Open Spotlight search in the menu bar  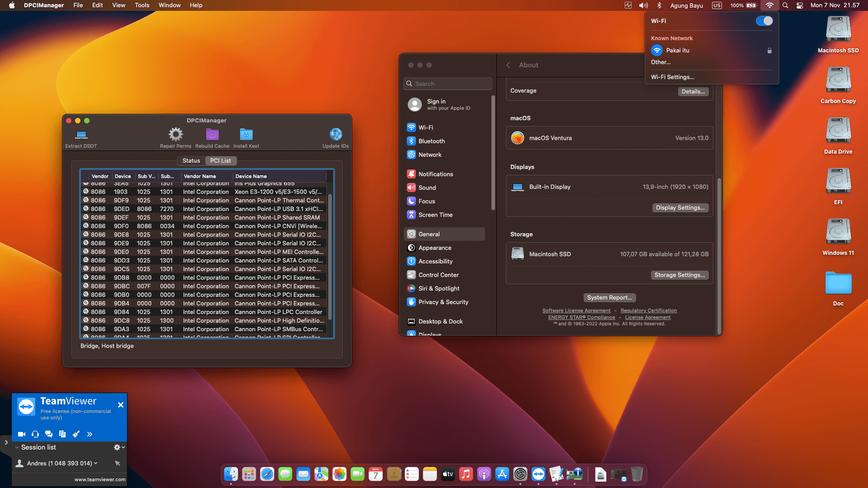[x=785, y=5]
